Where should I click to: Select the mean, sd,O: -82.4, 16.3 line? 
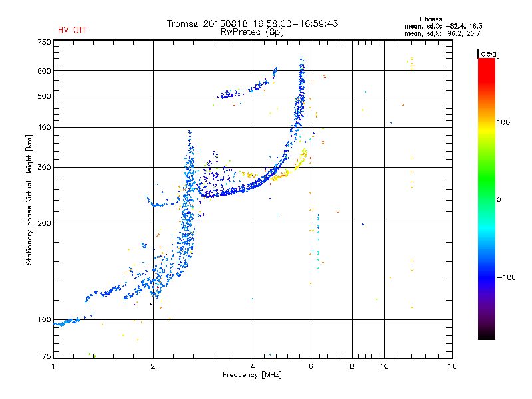[444, 26]
